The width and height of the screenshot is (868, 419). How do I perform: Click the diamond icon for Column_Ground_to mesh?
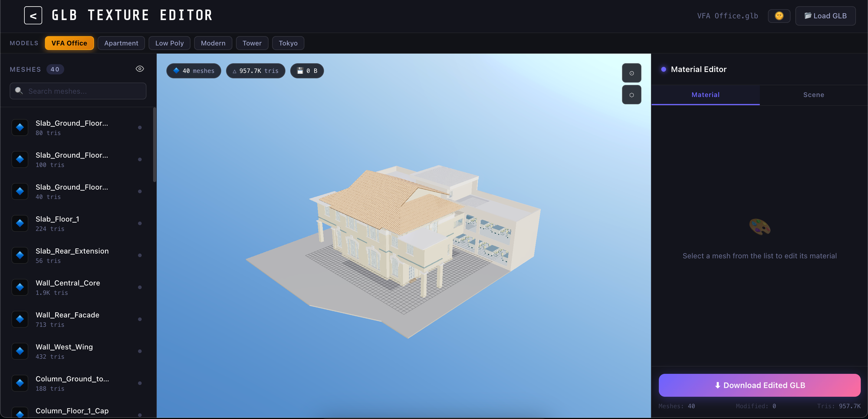click(x=20, y=383)
